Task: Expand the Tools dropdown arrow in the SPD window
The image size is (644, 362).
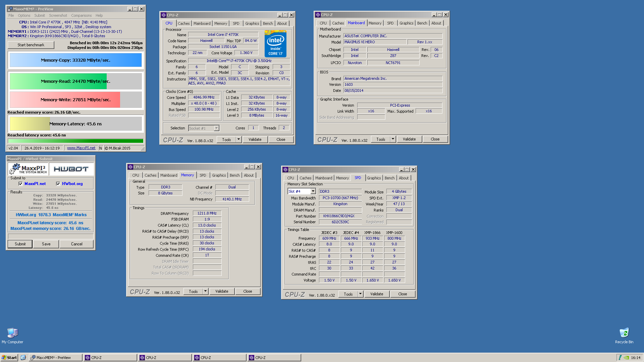Action: coord(360,294)
